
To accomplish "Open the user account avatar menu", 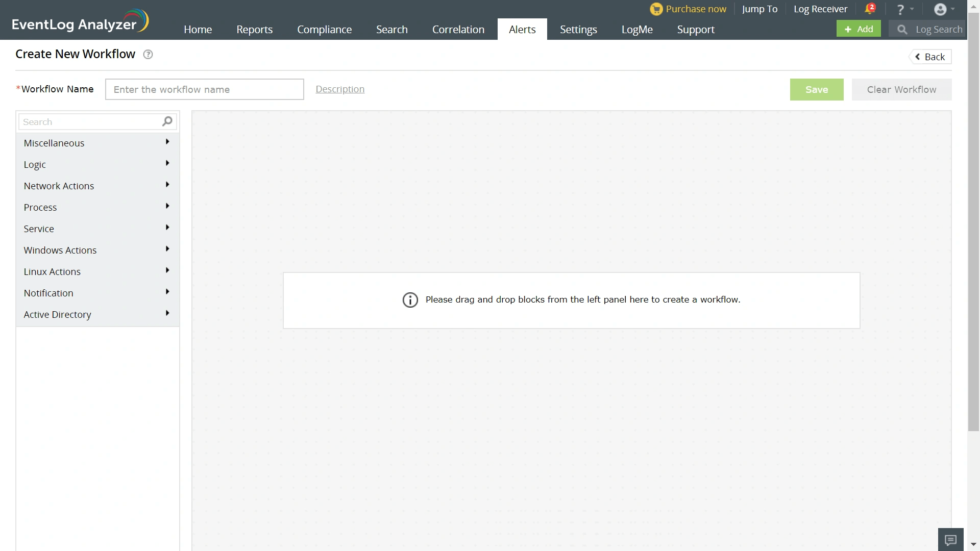I will point(940,9).
